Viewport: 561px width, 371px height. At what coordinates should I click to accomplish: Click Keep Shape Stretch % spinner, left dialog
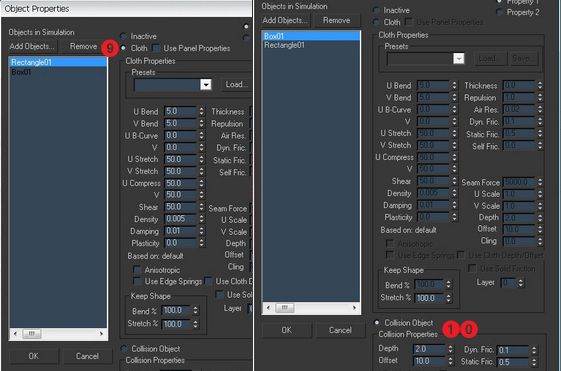click(196, 324)
